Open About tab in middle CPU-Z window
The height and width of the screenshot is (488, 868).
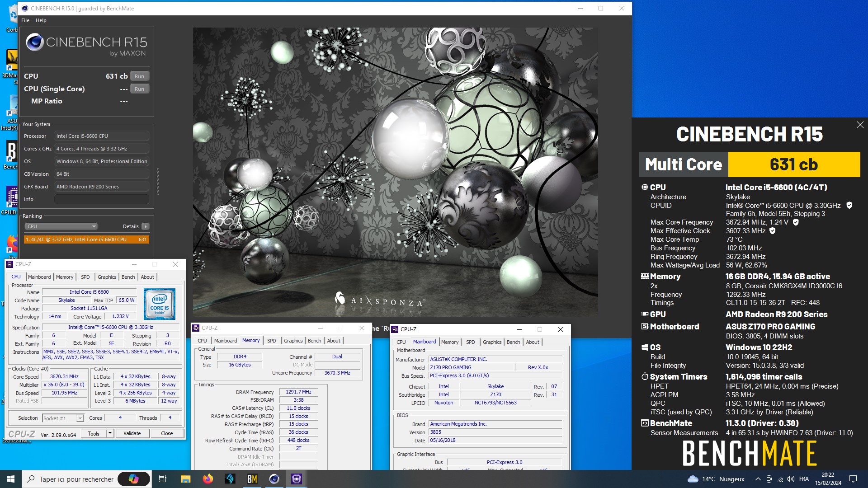[334, 341]
